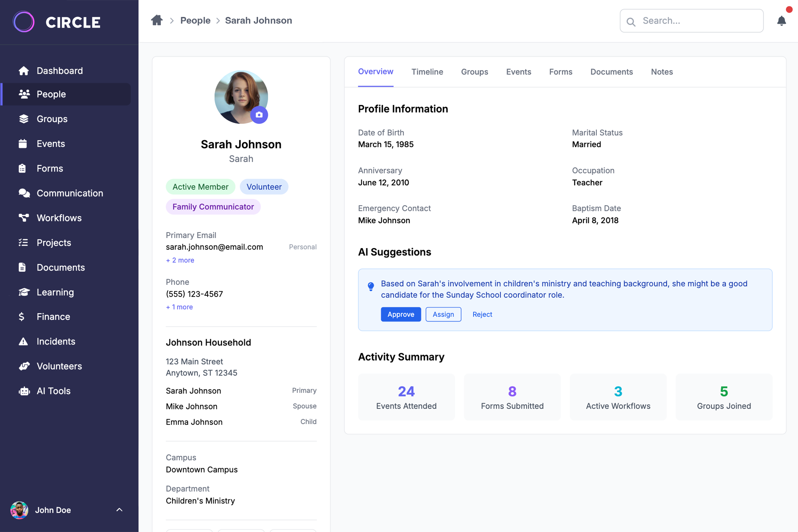
Task: Approve the AI suggestion
Action: pos(401,314)
